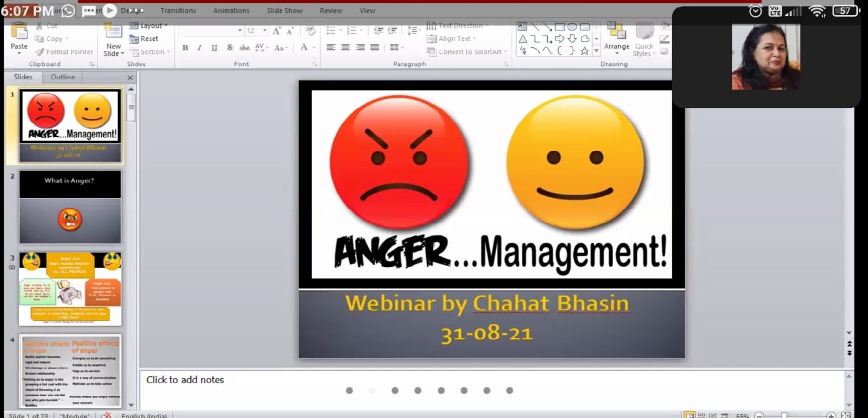868x418 pixels.
Task: Select the 'What is Anger?' slide thumbnail
Action: pyautogui.click(x=70, y=207)
